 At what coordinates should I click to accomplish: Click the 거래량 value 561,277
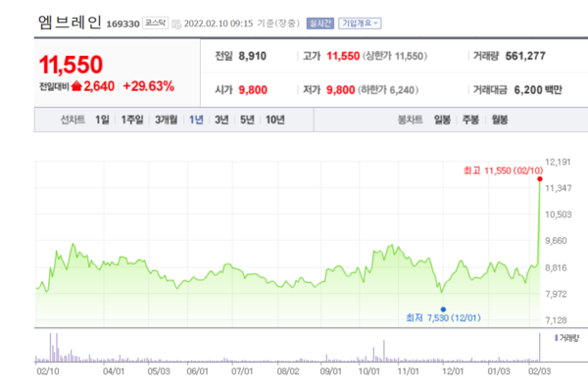pyautogui.click(x=525, y=56)
